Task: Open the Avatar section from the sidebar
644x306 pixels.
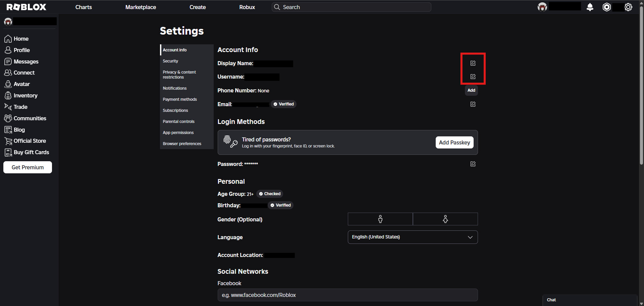Action: coord(21,84)
